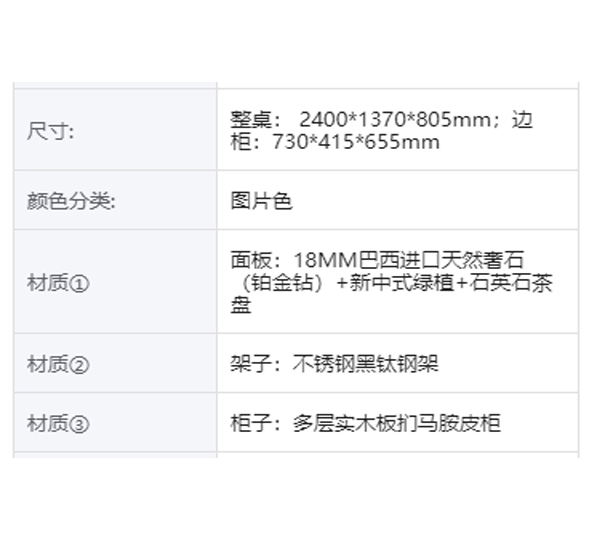
Task: Click the 材质③ label
Action: click(58, 423)
